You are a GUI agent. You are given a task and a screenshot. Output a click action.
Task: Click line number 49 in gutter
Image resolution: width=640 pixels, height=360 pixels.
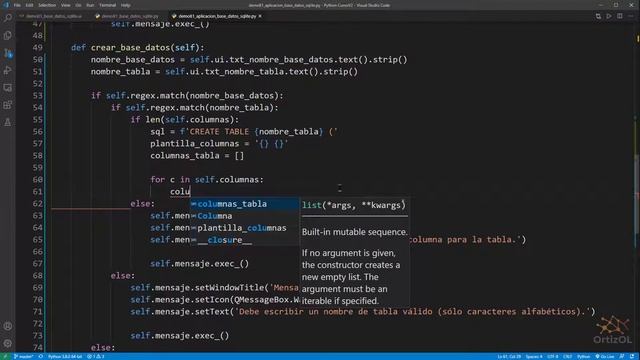pos(38,48)
